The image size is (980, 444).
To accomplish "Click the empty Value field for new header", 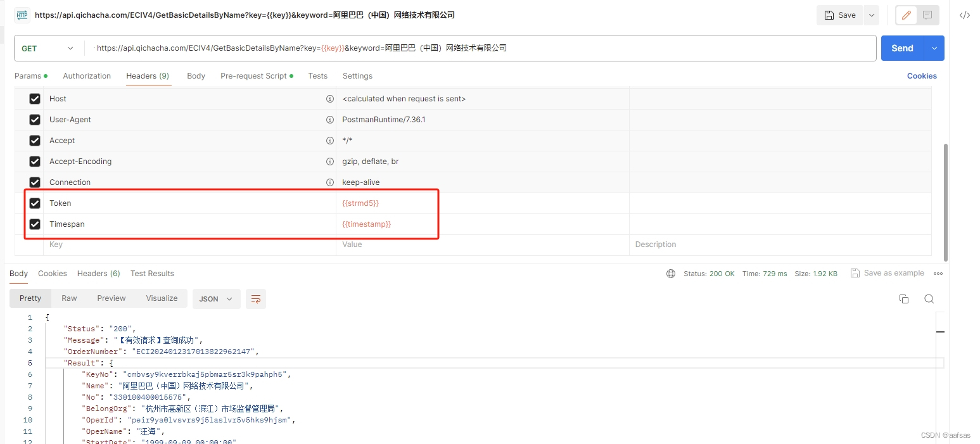I will [x=483, y=244].
